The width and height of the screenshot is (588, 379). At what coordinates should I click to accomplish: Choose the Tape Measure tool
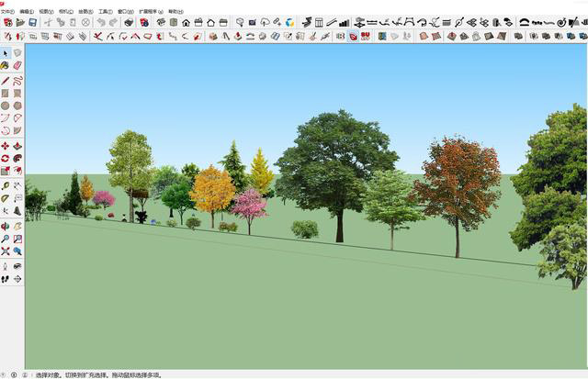(6, 185)
